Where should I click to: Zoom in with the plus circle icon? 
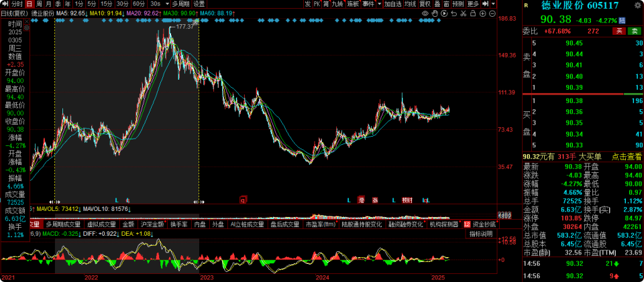(x=482, y=13)
